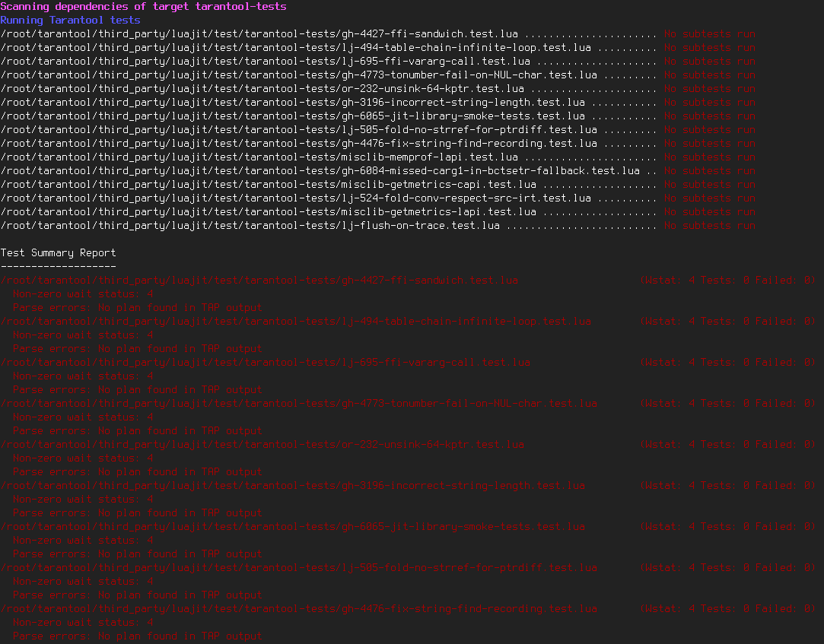Select "Non-zero wait status: 4" under lj-494-table-chain summary
Viewport: 824px width, 644px height.
pos(83,335)
